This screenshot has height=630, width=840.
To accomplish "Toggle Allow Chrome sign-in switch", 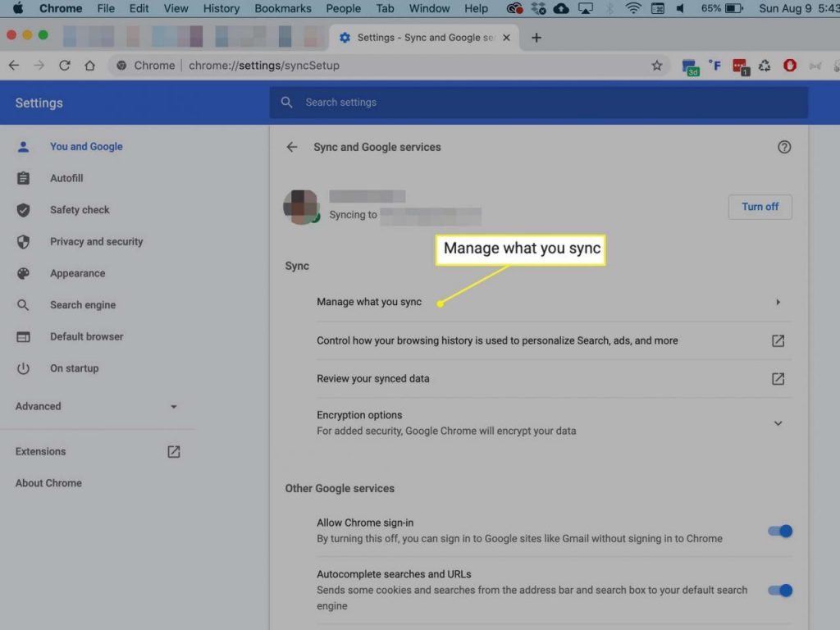I will coord(779,531).
